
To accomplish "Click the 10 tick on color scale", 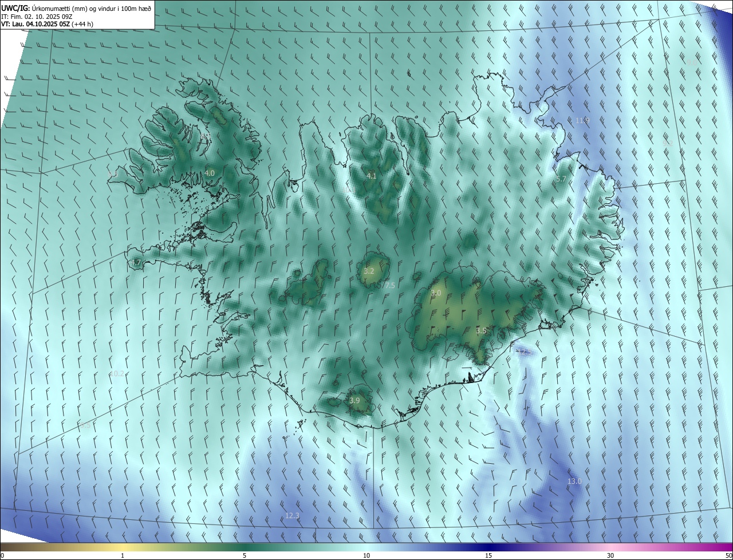I will (366, 556).
